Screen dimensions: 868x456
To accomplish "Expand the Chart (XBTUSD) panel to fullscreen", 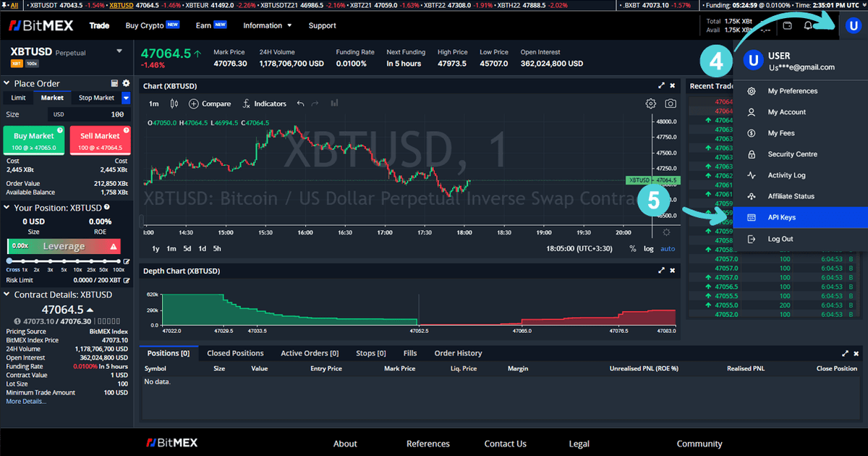I will [x=661, y=85].
